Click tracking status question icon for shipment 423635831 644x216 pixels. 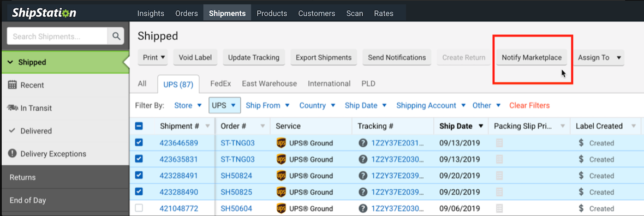pyautogui.click(x=363, y=159)
